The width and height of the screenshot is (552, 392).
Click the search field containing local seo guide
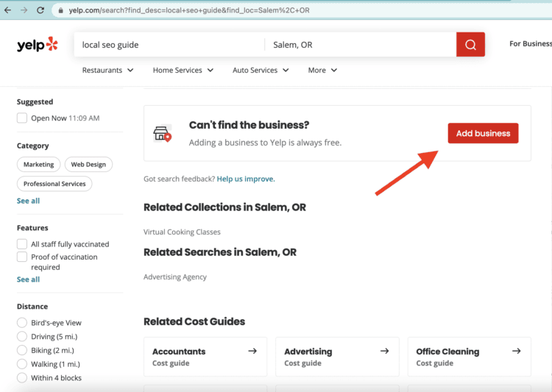169,45
